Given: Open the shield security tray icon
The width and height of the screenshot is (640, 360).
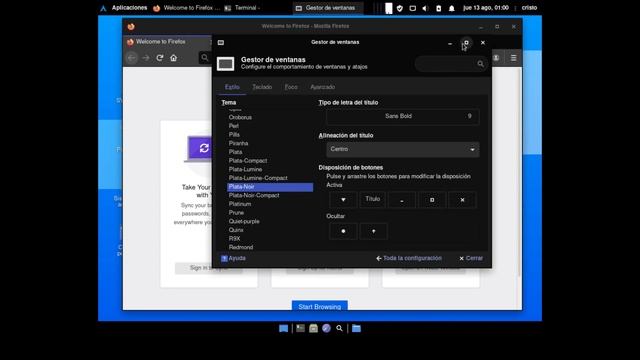Looking at the screenshot, I should click(x=400, y=8).
